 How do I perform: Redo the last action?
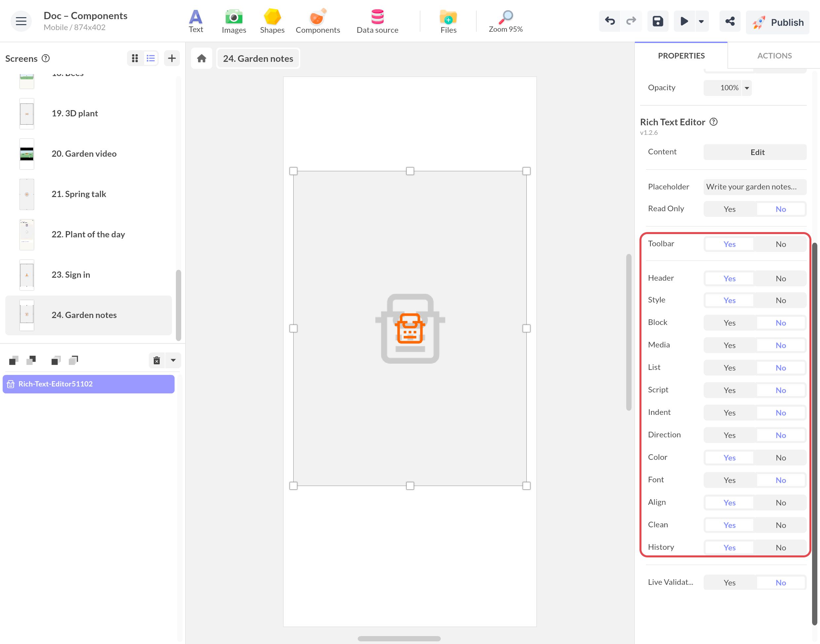631,21
